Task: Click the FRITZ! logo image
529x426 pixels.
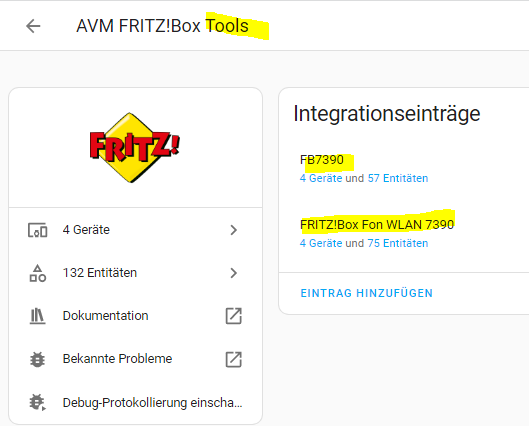Action: (x=135, y=148)
